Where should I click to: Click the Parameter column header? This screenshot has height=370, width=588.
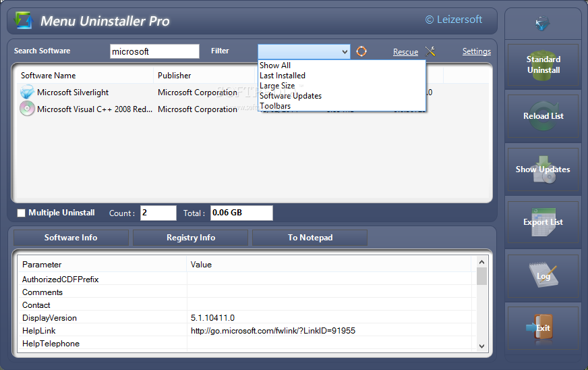click(x=102, y=265)
